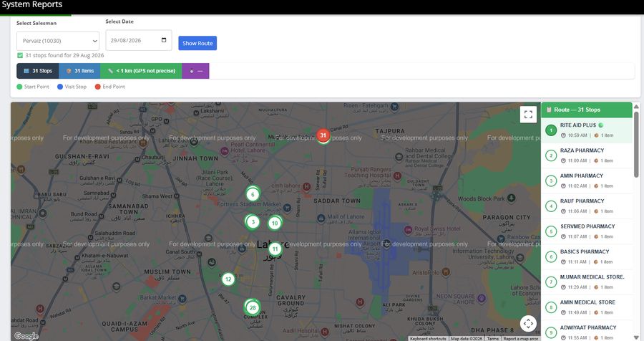Click the 31 stops found status text

point(64,56)
